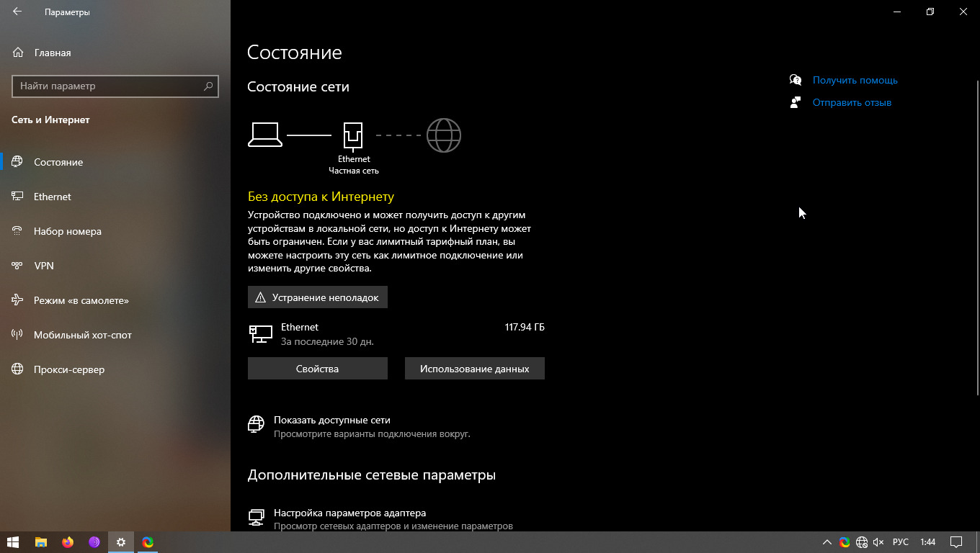Screen dimensions: 980x553
Task: Open the colorful round browser taskbar icon
Action: tap(148, 542)
